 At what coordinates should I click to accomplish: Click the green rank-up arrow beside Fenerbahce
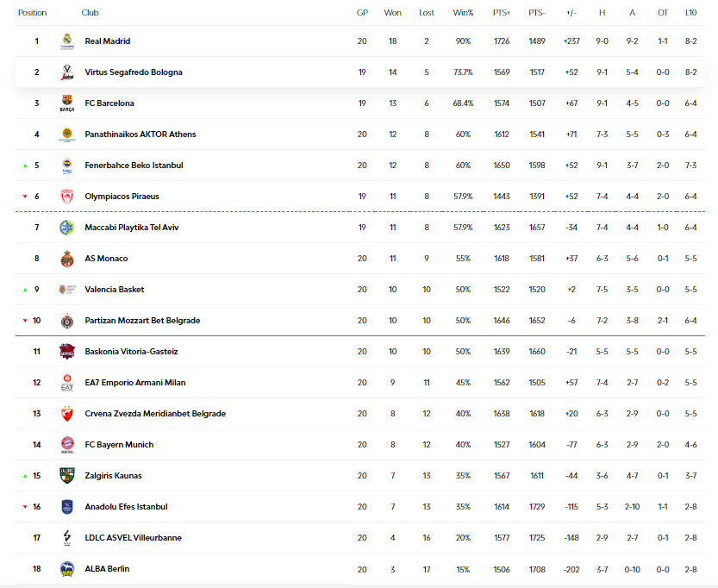pos(23,165)
